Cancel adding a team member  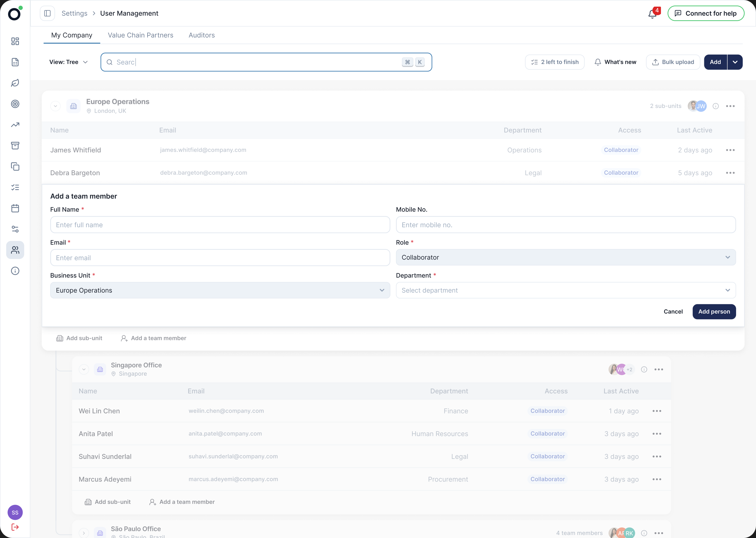point(673,311)
